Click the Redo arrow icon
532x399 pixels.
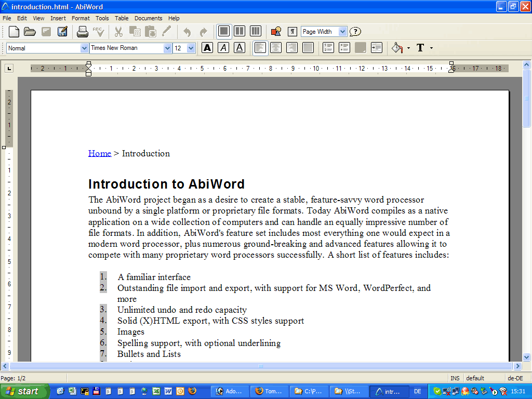coord(203,32)
